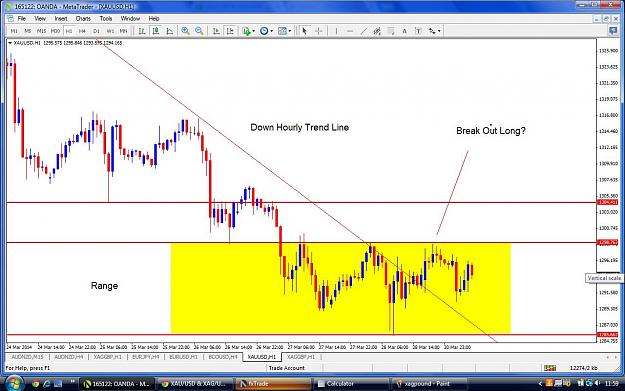Open the File menu
625x391 pixels.
tap(22, 18)
